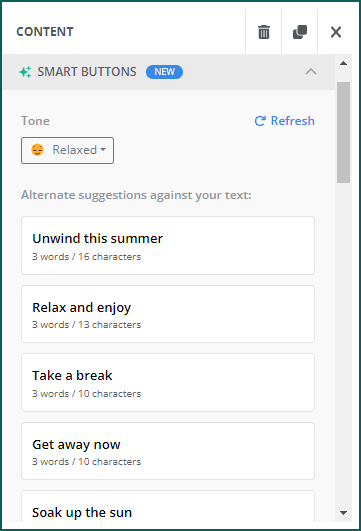Collapse the Smart Buttons section
This screenshot has width=361, height=531.
coord(311,72)
